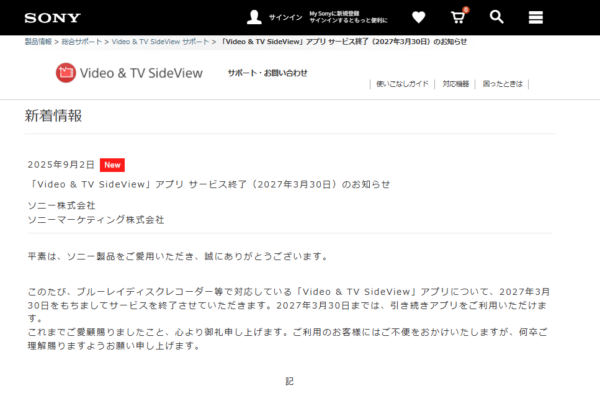Screen dimensions: 600x406
Task: Go to Video & TV SideView サポート breadcrumb
Action: (160, 42)
